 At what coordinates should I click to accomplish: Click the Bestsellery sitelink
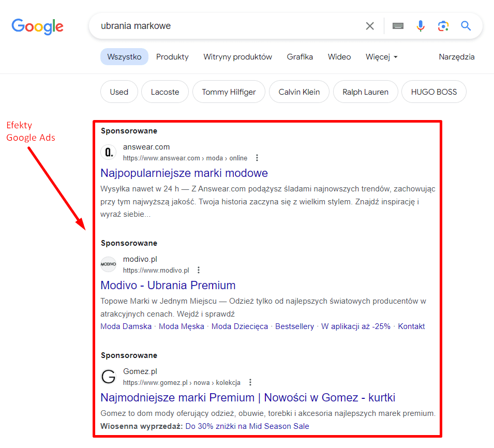[294, 326]
